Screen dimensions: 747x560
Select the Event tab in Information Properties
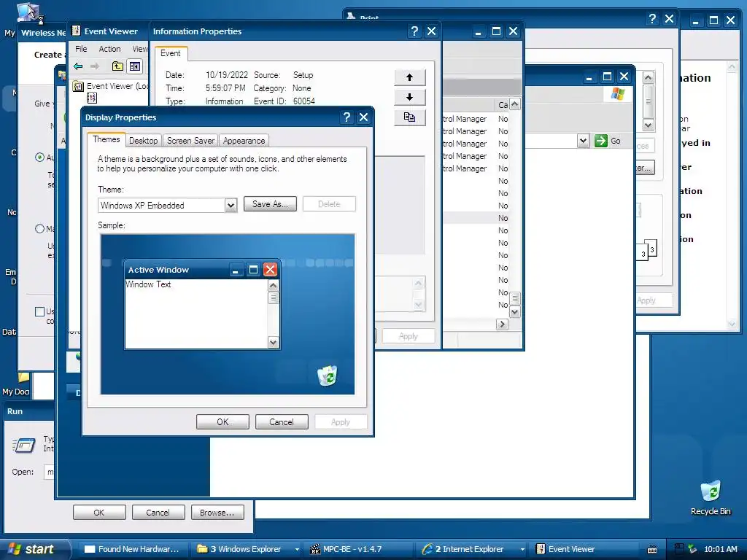tap(171, 53)
